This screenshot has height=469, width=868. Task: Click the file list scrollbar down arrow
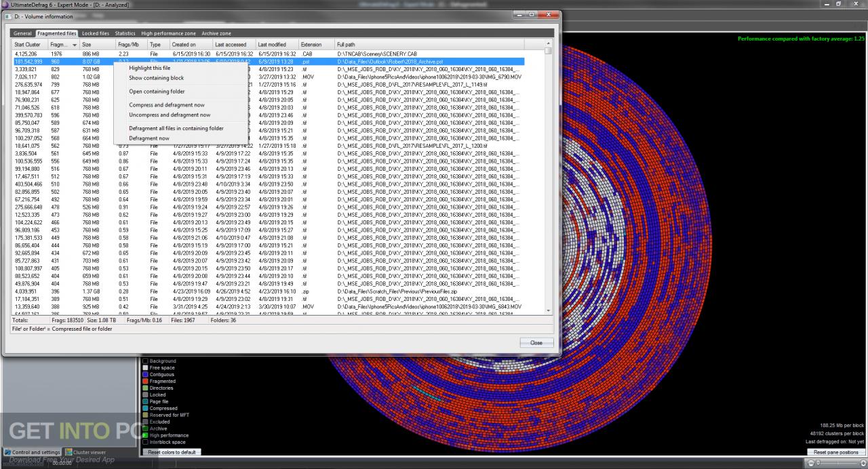coord(549,310)
